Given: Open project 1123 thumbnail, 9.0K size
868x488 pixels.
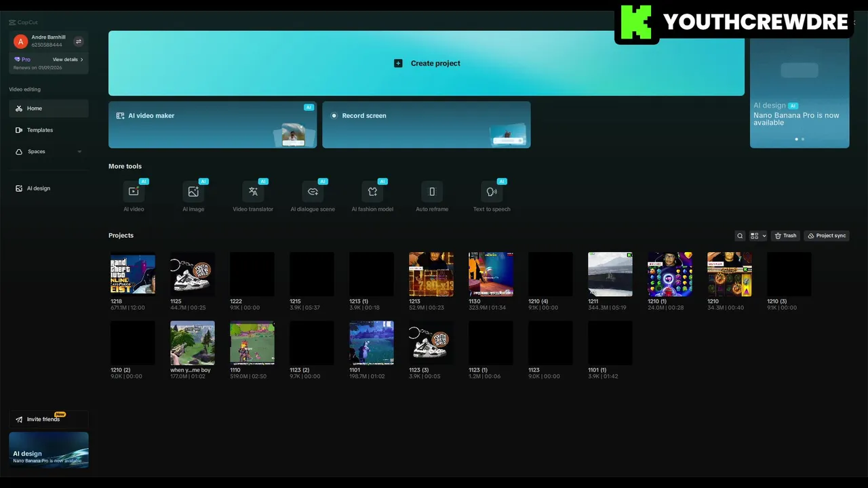Looking at the screenshot, I should point(551,343).
